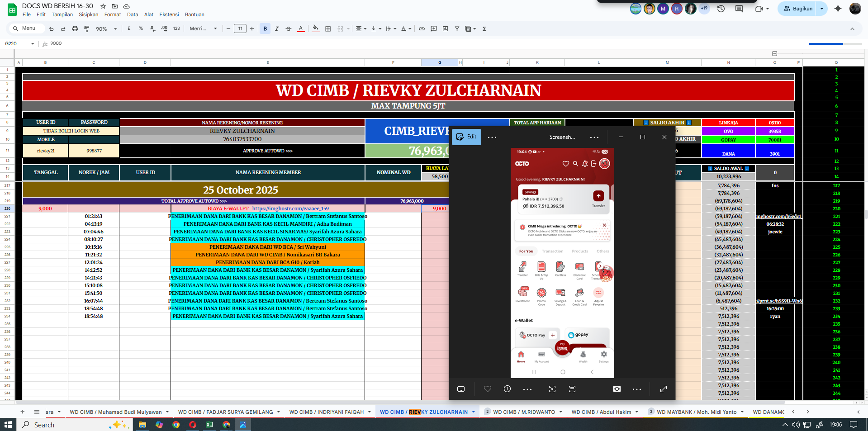This screenshot has height=431, width=868.
Task: Click the redo toolbar icon
Action: [x=63, y=29]
